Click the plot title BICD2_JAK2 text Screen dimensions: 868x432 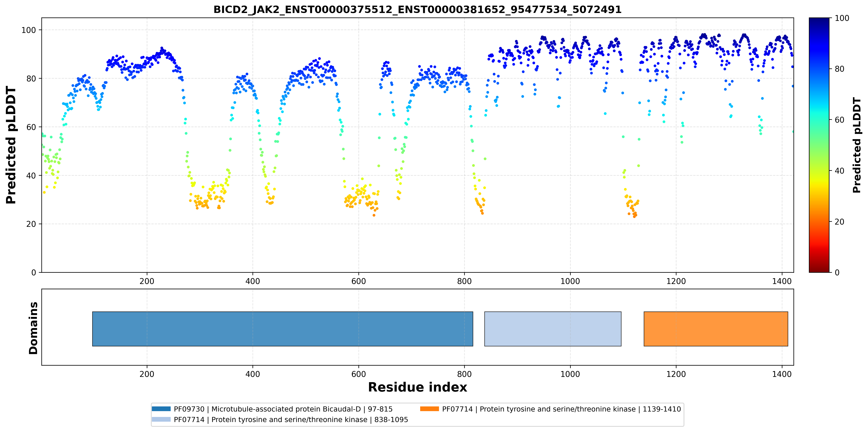tap(418, 9)
